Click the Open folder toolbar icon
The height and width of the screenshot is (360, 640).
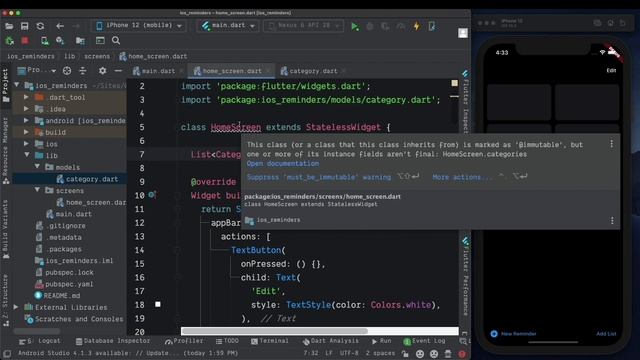point(9,26)
